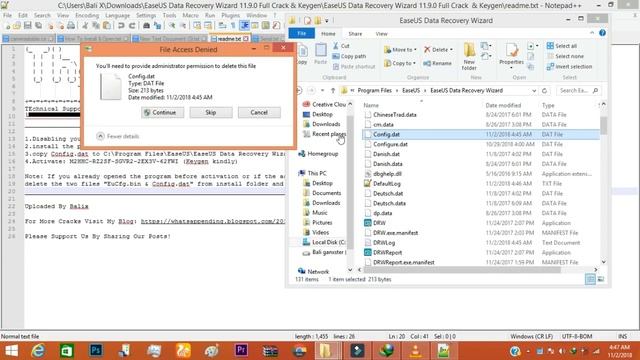Screen dimensions: 640x360
Task: Click Refresh icon next to address bar
Action: click(x=544, y=91)
